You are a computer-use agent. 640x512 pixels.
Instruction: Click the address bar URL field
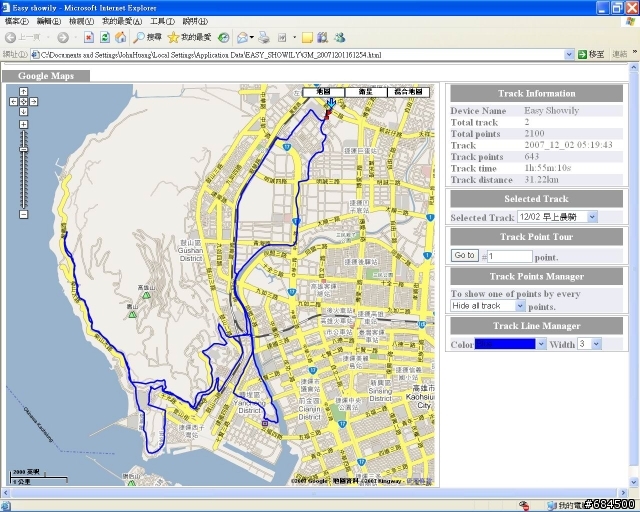(x=298, y=55)
